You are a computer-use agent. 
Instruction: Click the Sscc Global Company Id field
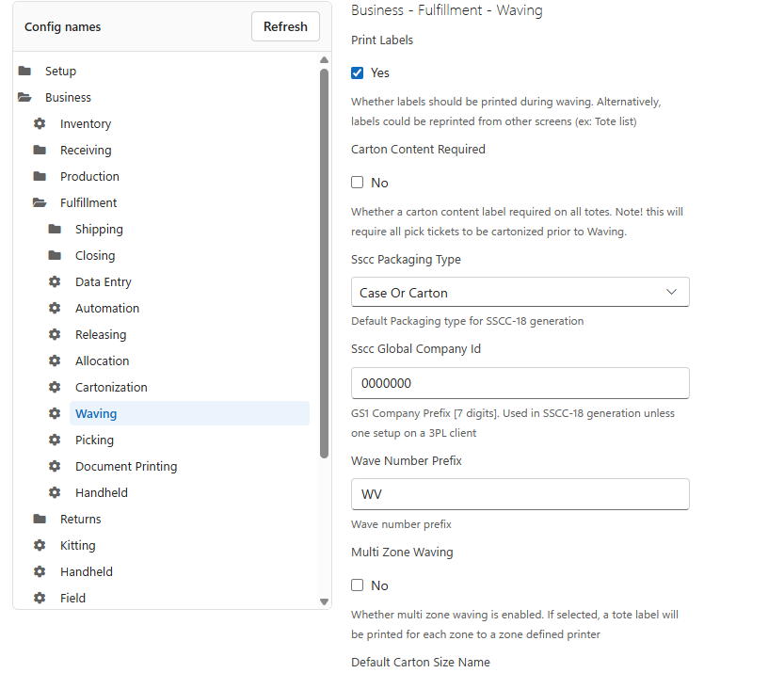point(520,383)
